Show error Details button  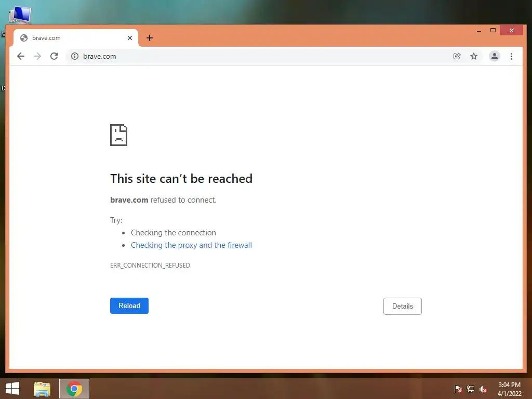tap(403, 306)
